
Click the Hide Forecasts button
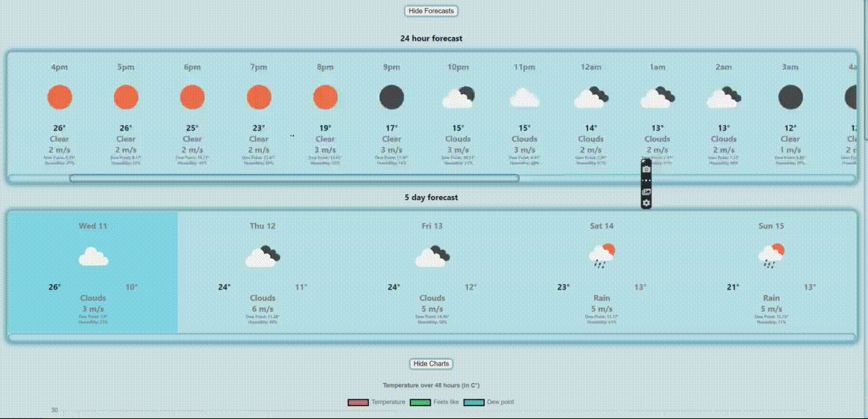pos(431,11)
